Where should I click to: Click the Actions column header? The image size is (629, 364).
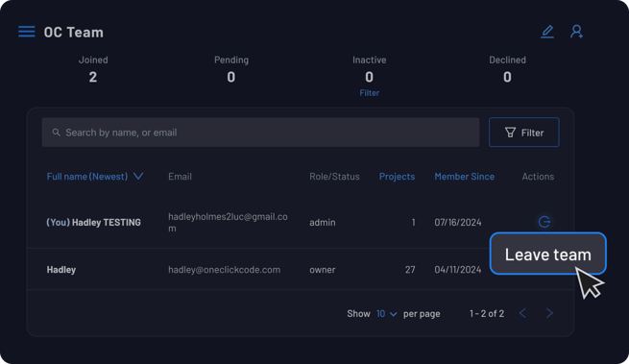[538, 176]
